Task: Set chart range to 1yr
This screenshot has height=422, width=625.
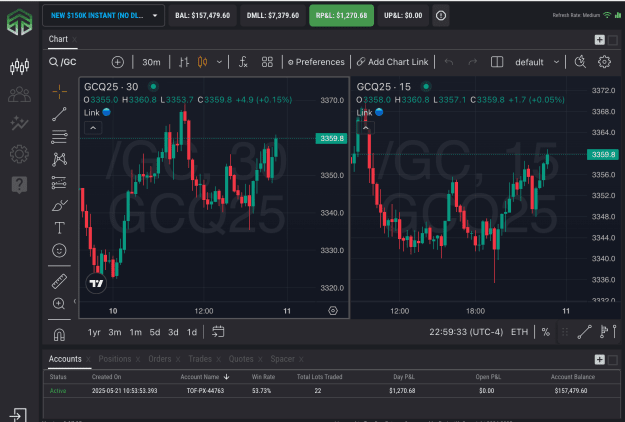Action: tap(94, 332)
